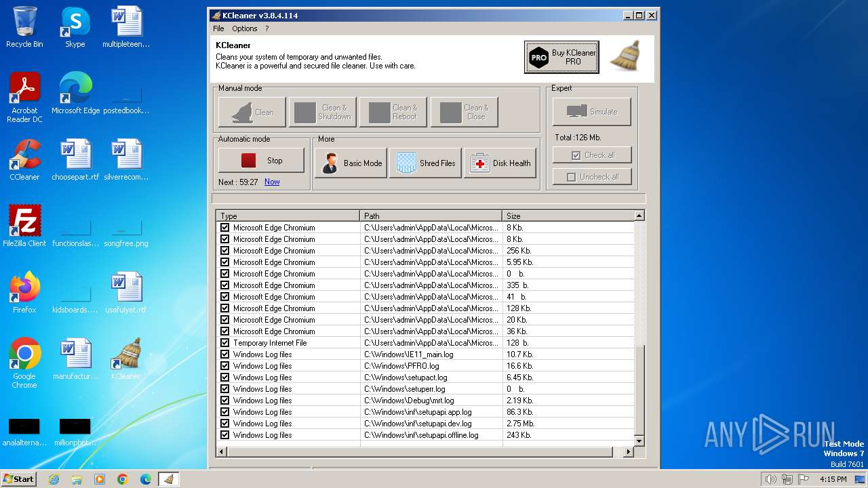The width and height of the screenshot is (868, 488).
Task: Open the File menu
Action: click(218, 28)
